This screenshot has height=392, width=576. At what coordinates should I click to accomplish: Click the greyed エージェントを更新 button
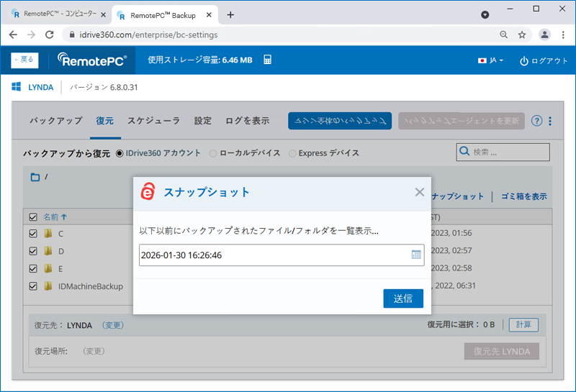pos(462,121)
